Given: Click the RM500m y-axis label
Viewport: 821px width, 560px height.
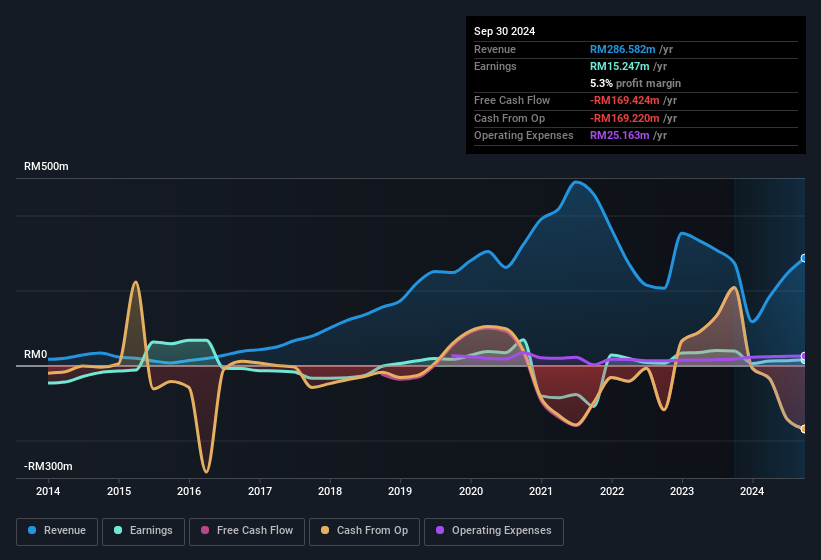Looking at the screenshot, I should coord(46,166).
